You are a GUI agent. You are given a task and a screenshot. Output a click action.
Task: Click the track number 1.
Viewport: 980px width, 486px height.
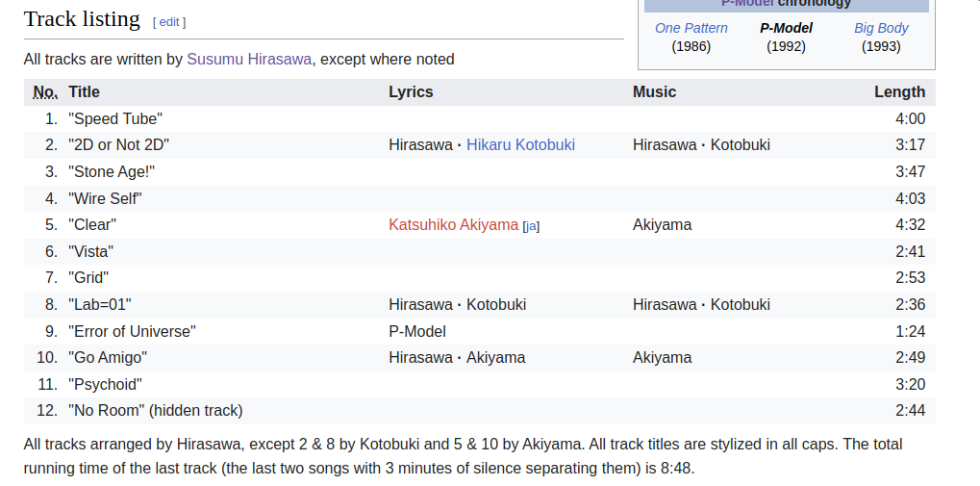point(51,118)
